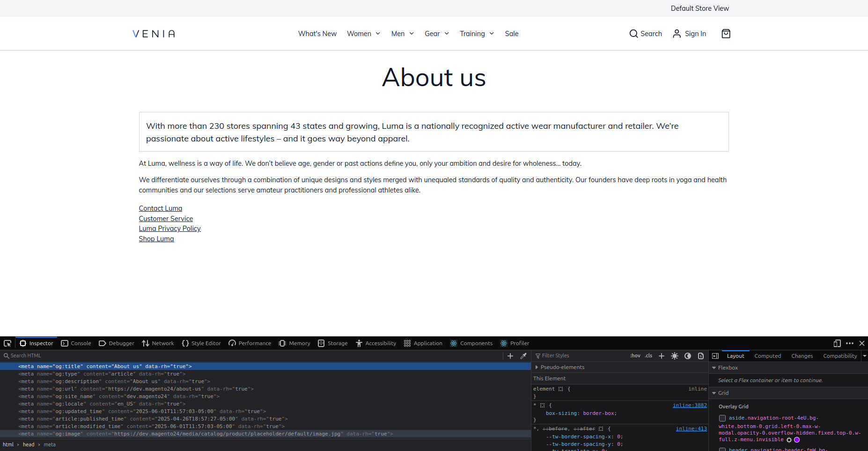Open the Storage devtools tab

[333, 343]
